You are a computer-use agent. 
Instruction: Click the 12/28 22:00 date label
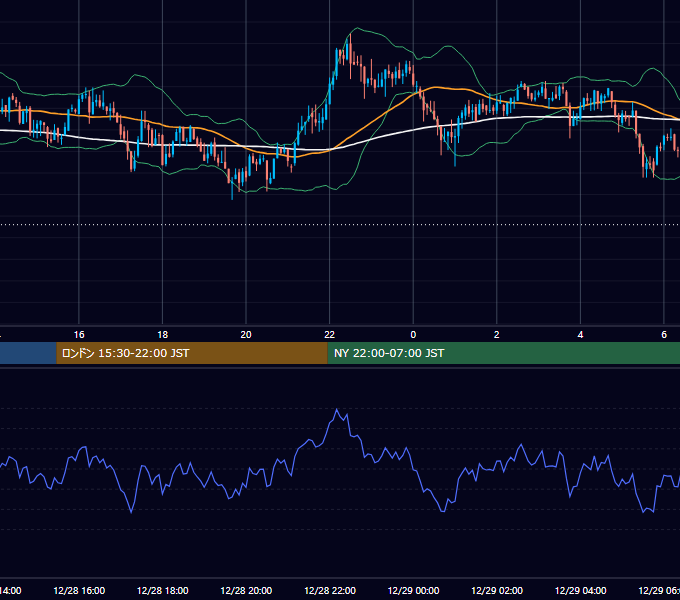pos(330,590)
